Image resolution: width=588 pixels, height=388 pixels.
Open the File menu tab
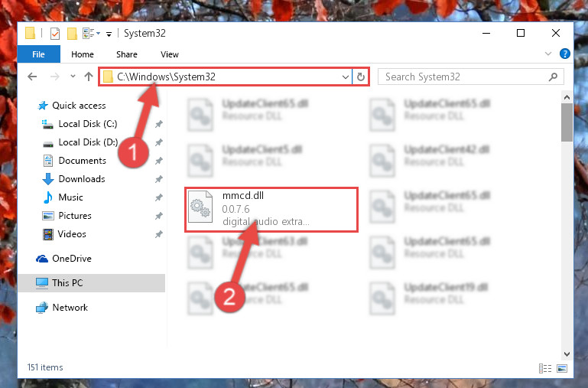pos(39,54)
